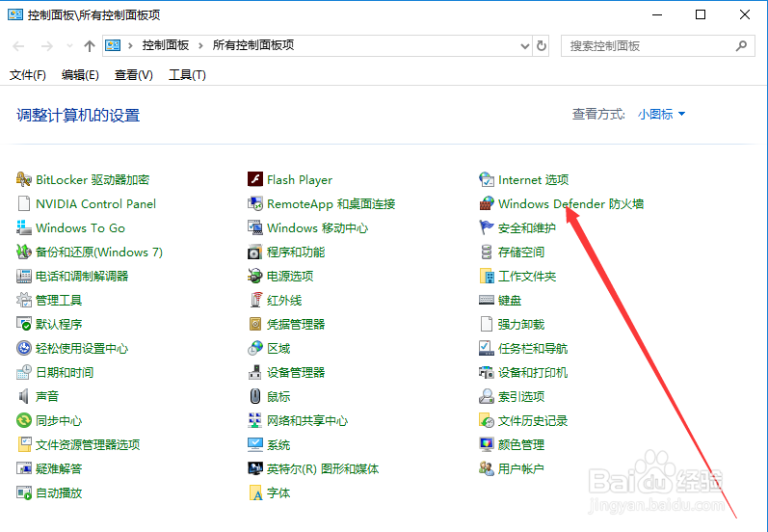This screenshot has width=768, height=532.
Task: Open the 编辑(E) menu
Action: pyautogui.click(x=80, y=75)
